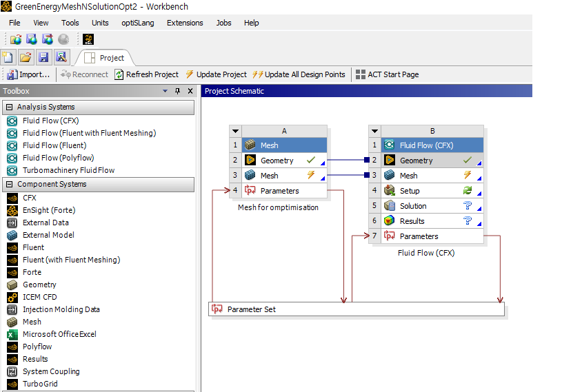
Task: Click the save-to-repository globe disk icon
Action: pos(32,39)
